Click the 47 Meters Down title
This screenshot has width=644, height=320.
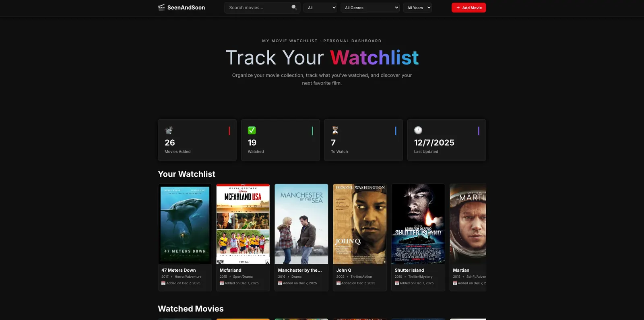(179, 270)
